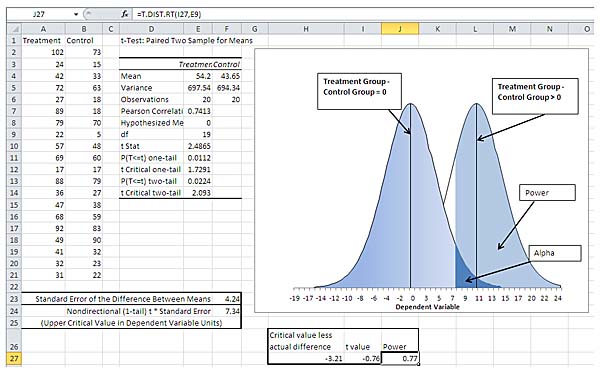
Task: Open the Name Box dropdown arrow
Action: [x=76, y=15]
